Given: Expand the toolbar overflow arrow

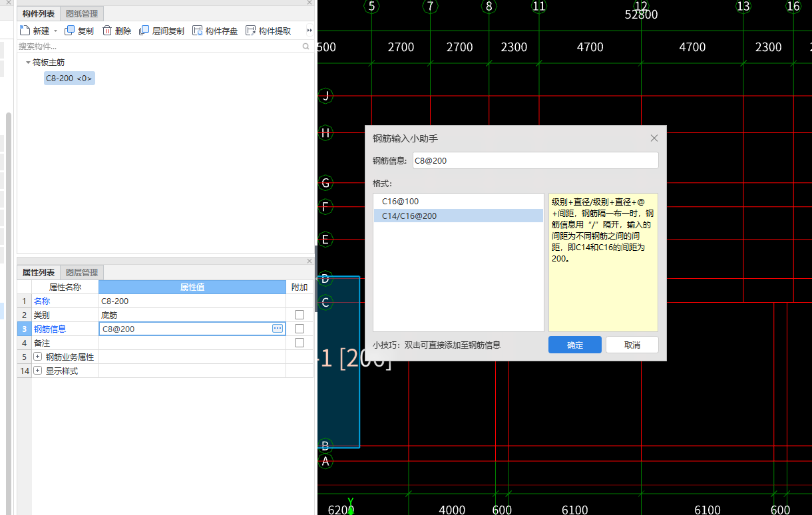Looking at the screenshot, I should click(309, 31).
